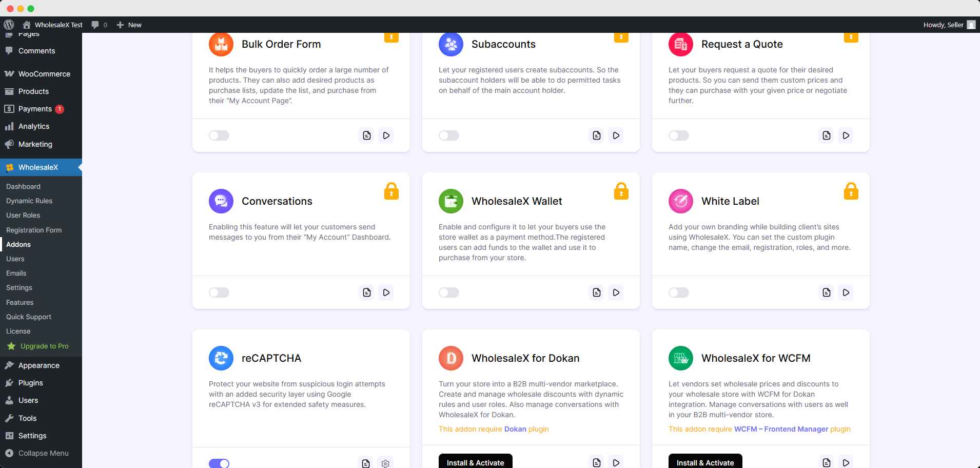Screen dimensions: 980x468
Task: Open Marketing in the sidebar
Action: [41, 144]
